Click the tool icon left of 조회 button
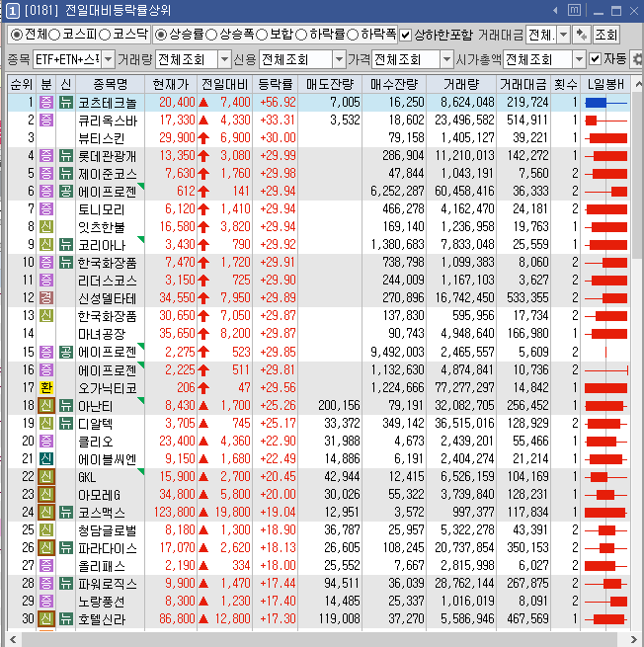Viewport: 644px width, 647px height. coord(582,35)
